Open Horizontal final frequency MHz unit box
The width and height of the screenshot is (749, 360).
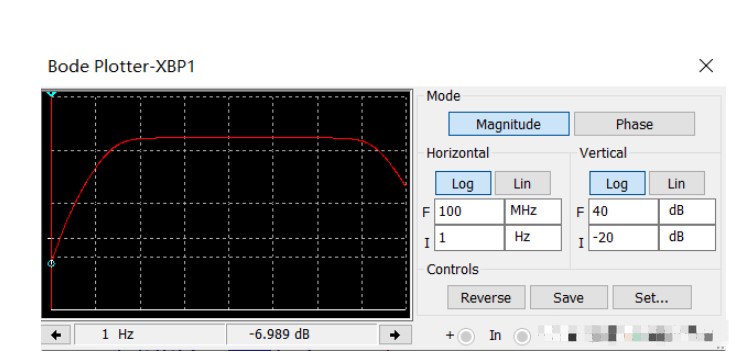(x=533, y=212)
